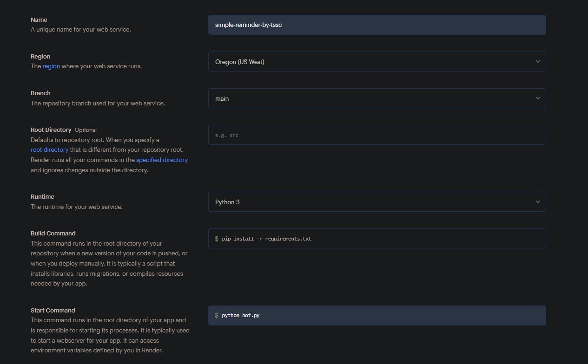Select the Runtime heading label
This screenshot has width=588, height=364.
42,197
